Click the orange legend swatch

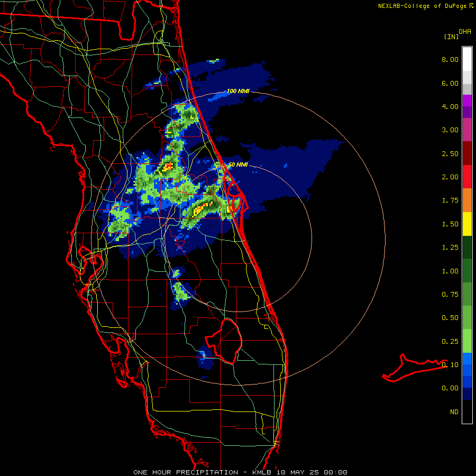coord(467,200)
